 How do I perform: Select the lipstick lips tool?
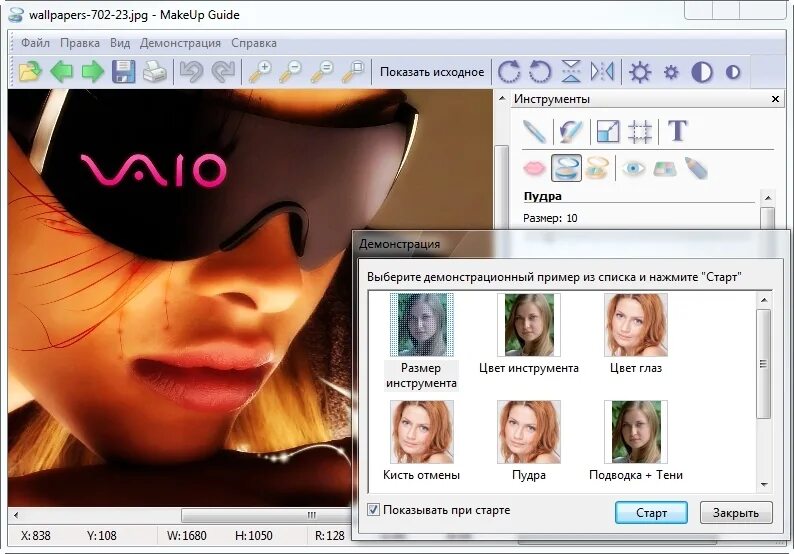click(x=534, y=168)
